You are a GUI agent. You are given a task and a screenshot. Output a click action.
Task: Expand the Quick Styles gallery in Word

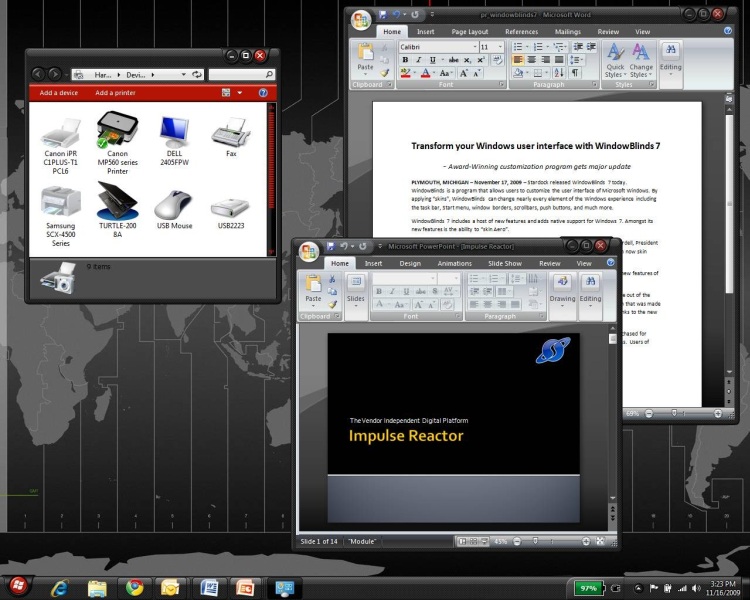[615, 62]
